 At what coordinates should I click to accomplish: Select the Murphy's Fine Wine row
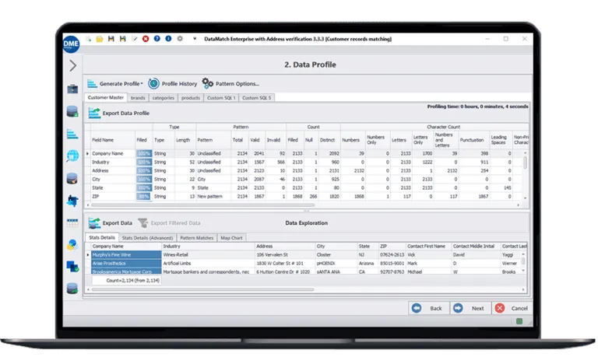pyautogui.click(x=305, y=254)
